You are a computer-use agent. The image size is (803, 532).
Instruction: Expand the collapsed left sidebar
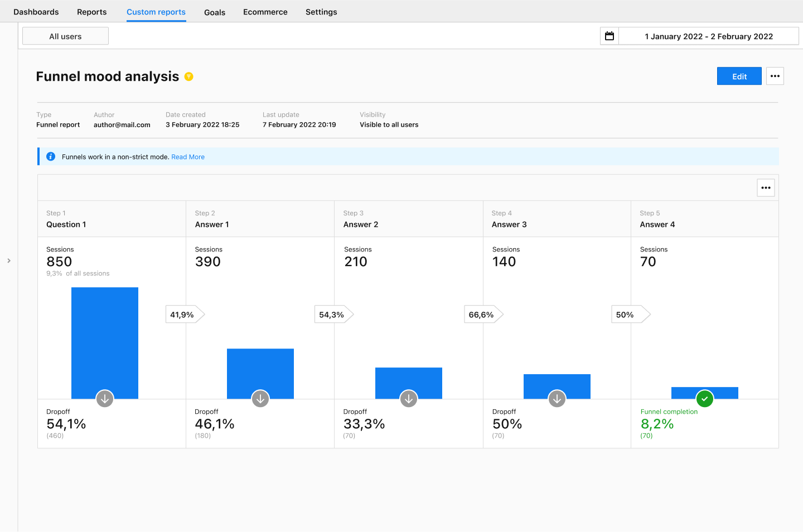coord(9,260)
